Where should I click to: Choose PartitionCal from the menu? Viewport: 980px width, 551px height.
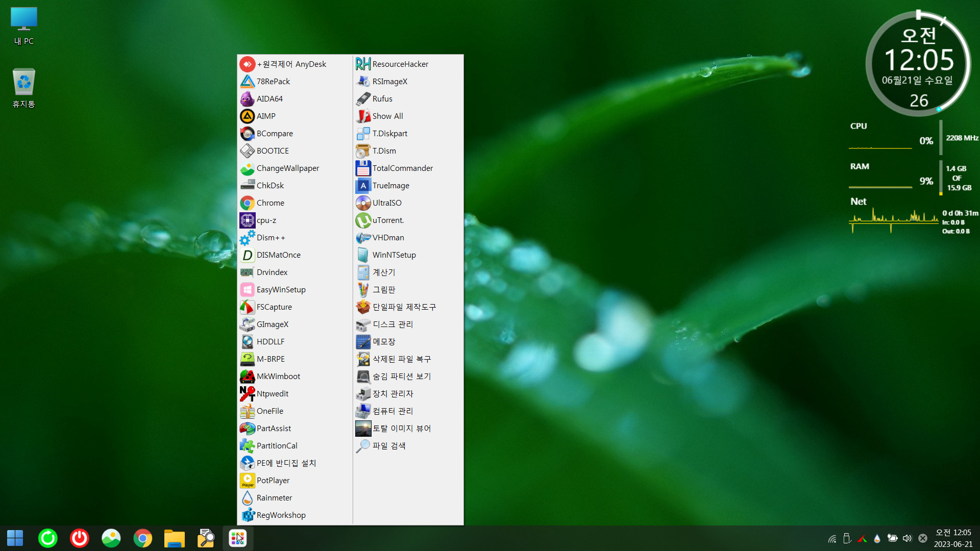coord(295,446)
